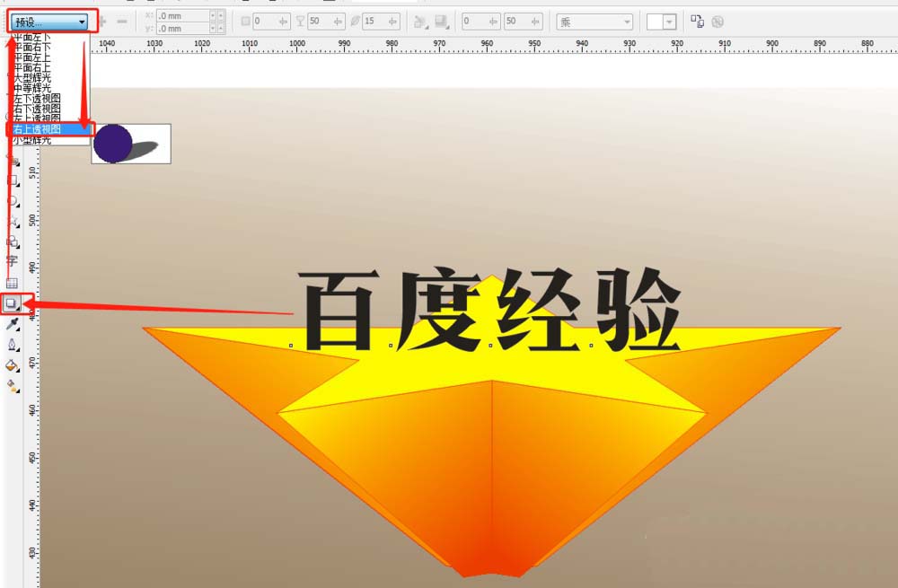The image size is (898, 588).
Task: Select the Polygon star tool
Action: 12,221
